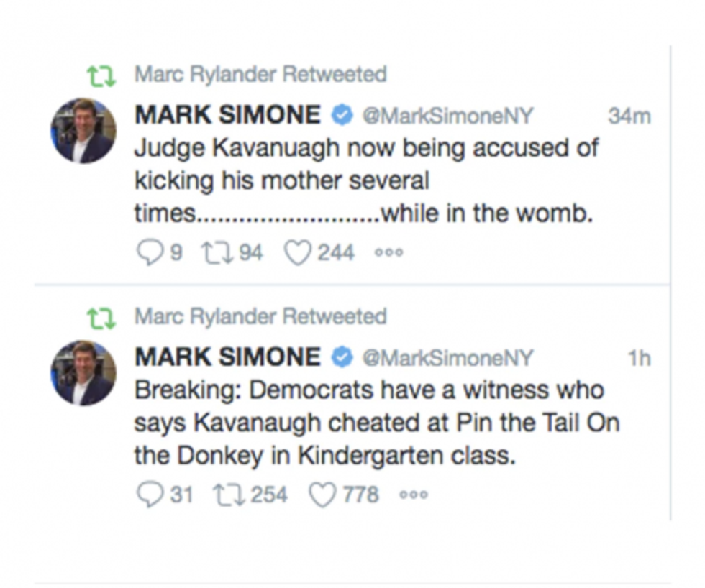
Task: Click the top Marc Rylander Retweeted label
Action: 260,75
